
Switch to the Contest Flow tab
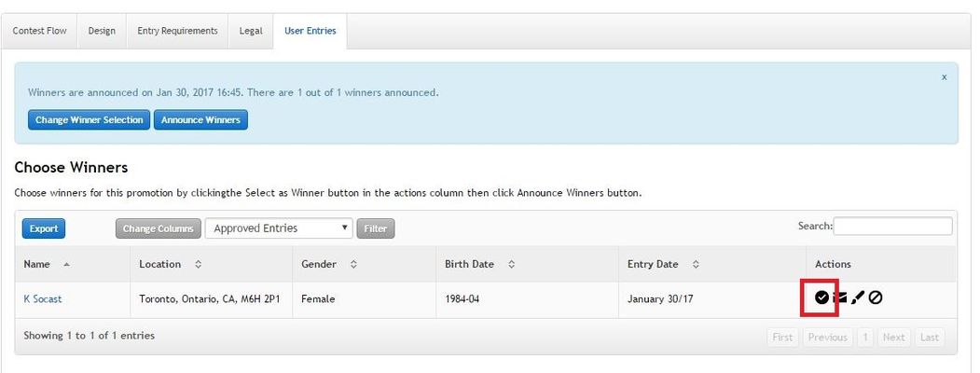tap(40, 31)
